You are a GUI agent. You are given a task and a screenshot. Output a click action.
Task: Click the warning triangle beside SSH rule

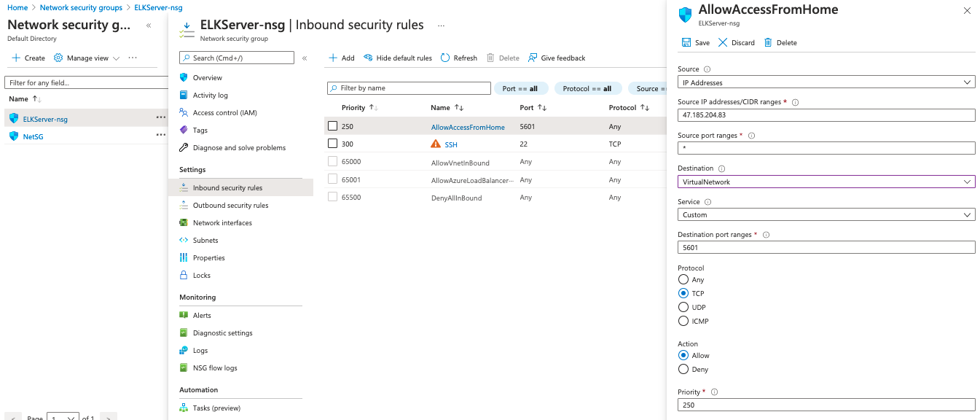436,144
